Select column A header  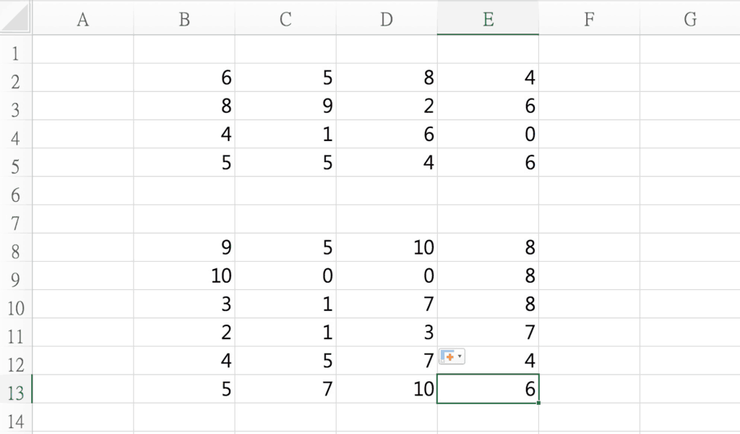click(x=83, y=19)
